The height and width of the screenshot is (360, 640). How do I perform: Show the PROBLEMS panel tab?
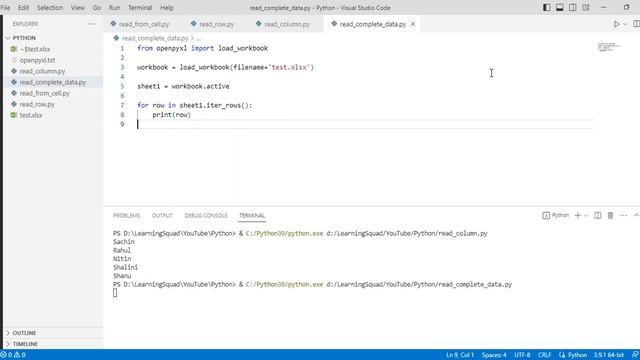point(127,216)
